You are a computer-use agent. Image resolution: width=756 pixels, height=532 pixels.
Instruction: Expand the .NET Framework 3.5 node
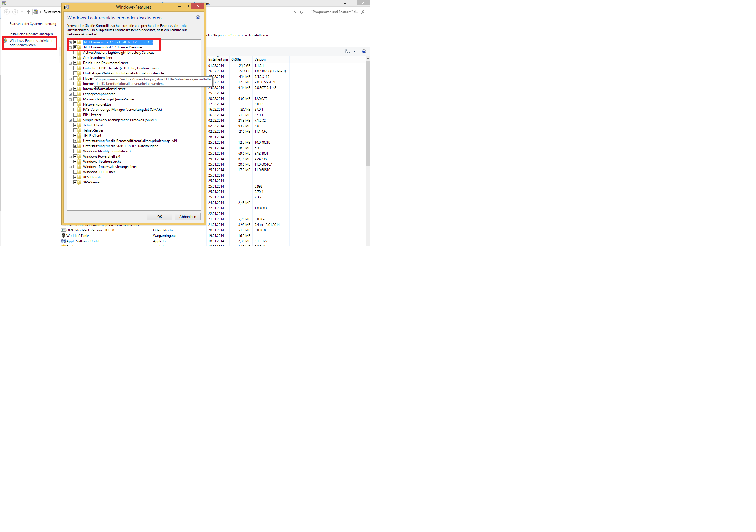click(70, 42)
